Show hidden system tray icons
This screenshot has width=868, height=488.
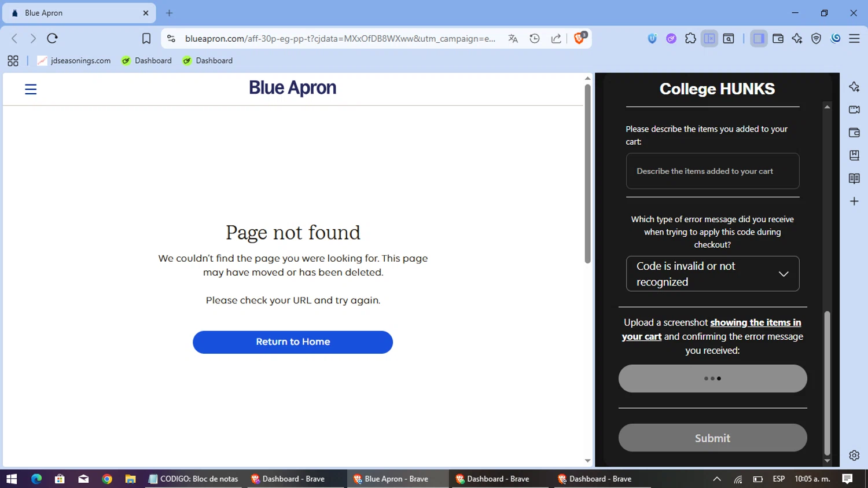[x=717, y=479]
